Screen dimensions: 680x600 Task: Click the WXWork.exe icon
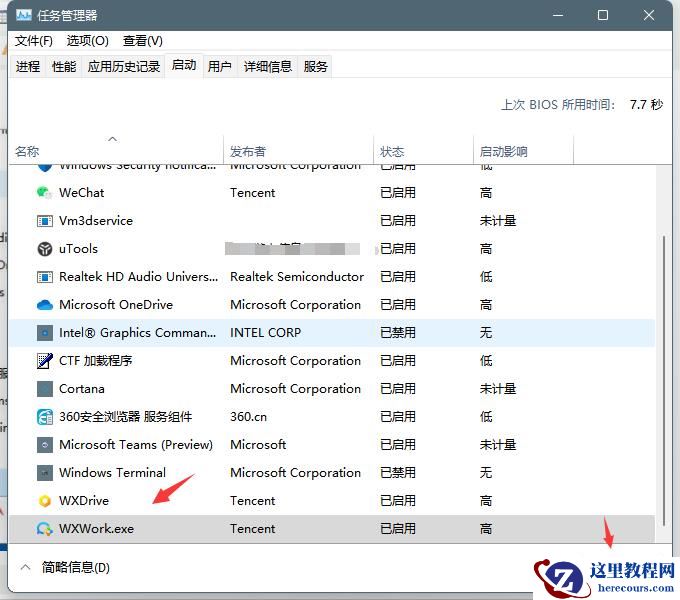[x=44, y=528]
